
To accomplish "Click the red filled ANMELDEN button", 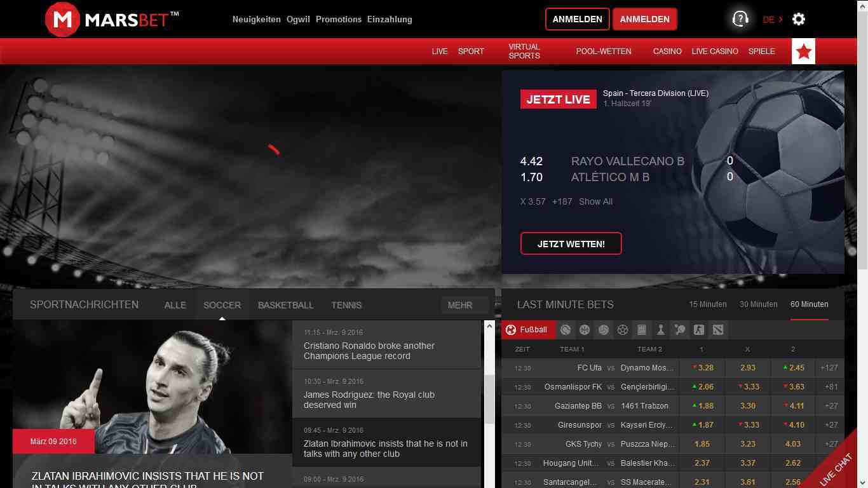I will [x=645, y=19].
